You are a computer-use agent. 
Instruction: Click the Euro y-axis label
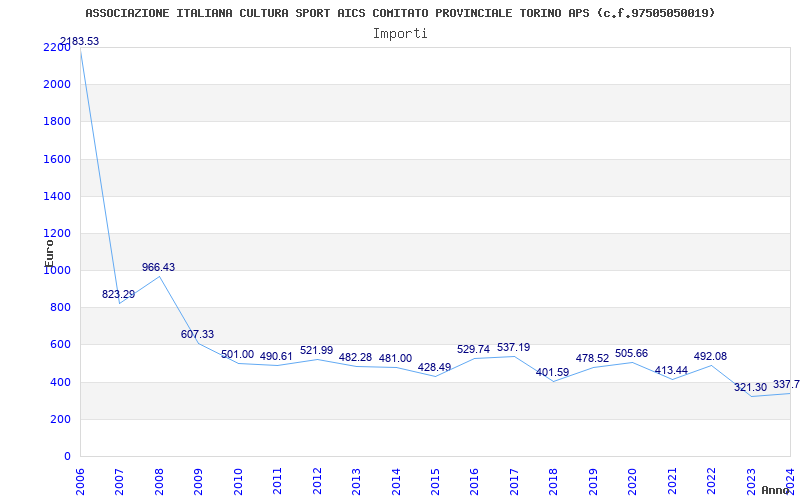(49, 251)
